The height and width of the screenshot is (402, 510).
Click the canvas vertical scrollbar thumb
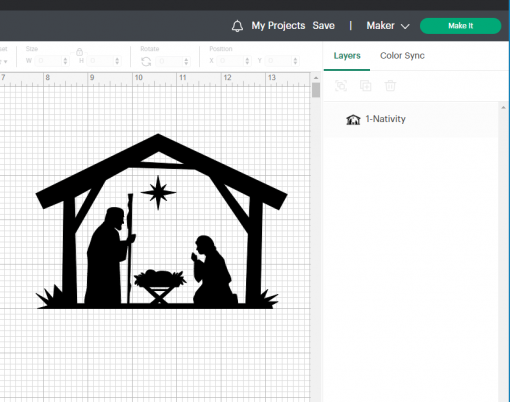[x=316, y=90]
